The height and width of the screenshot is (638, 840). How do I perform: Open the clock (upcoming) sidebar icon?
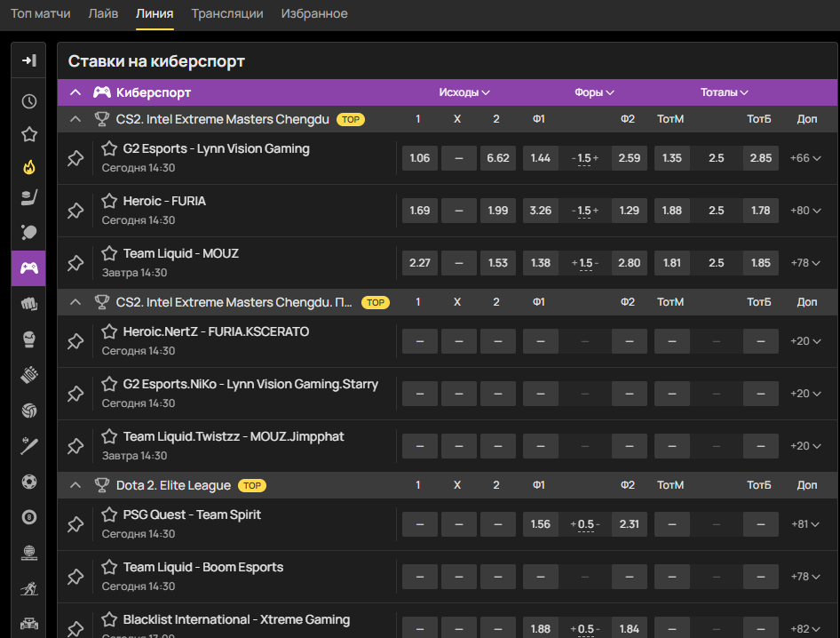pos(29,101)
